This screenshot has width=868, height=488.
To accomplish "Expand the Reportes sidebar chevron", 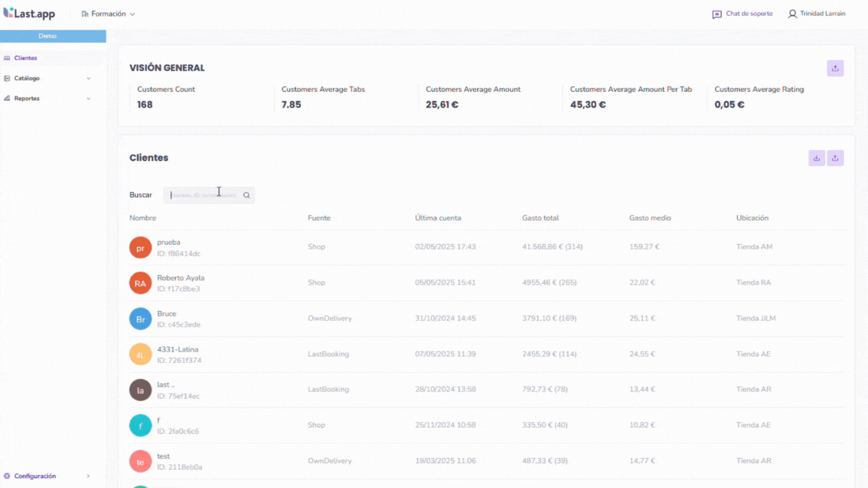I will pyautogui.click(x=88, y=99).
